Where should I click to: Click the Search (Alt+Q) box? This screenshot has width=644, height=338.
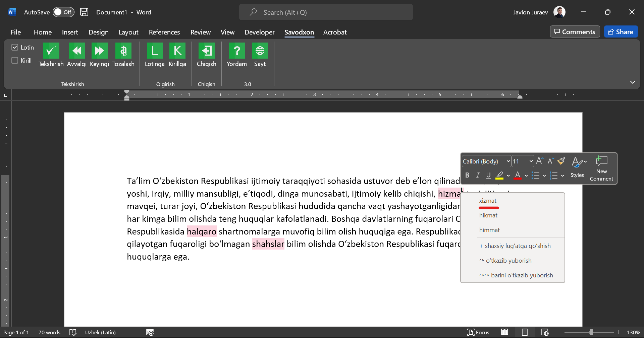click(326, 12)
